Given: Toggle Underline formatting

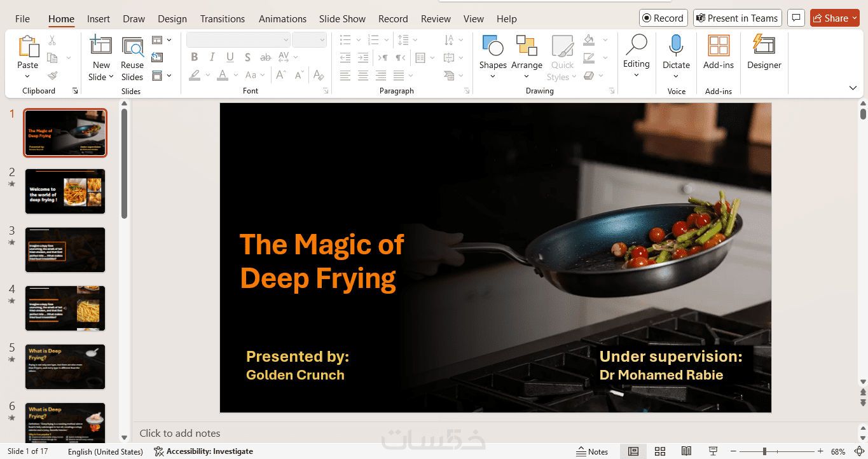Looking at the screenshot, I should (x=230, y=57).
